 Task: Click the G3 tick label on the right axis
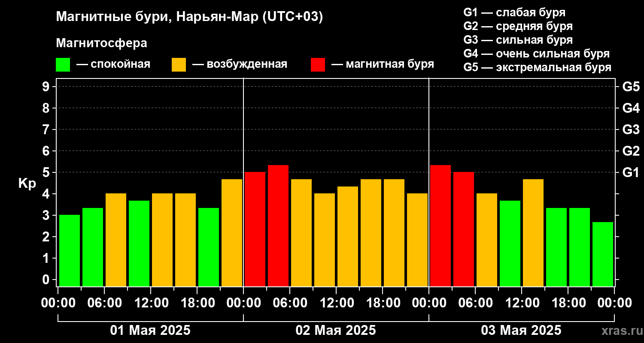(x=631, y=129)
